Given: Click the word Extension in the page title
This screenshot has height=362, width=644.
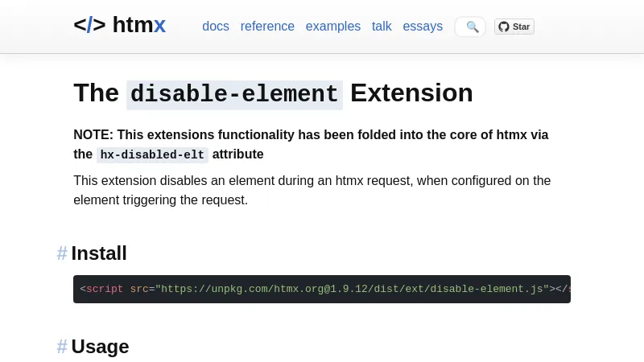Looking at the screenshot, I should pos(411,93).
